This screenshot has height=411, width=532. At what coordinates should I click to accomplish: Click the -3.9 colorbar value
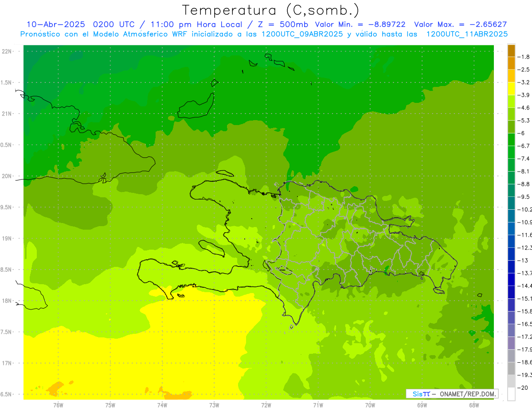pyautogui.click(x=524, y=95)
